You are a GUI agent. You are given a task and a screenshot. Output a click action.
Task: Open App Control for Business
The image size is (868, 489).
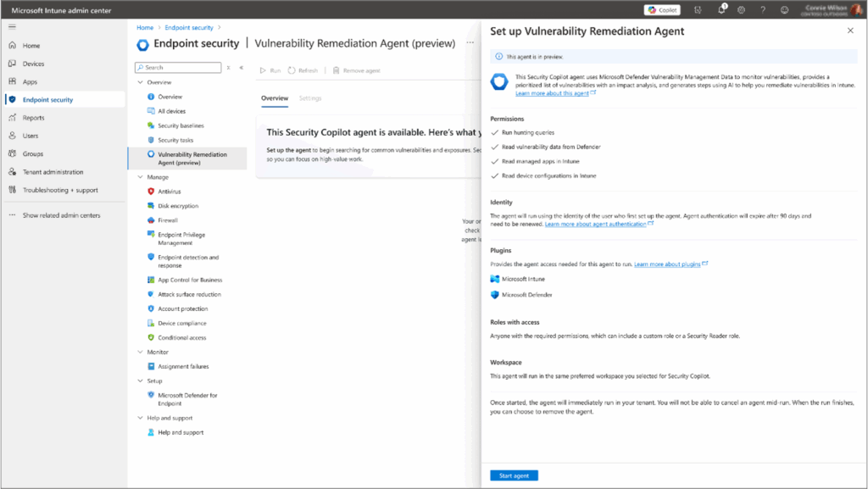click(x=190, y=280)
